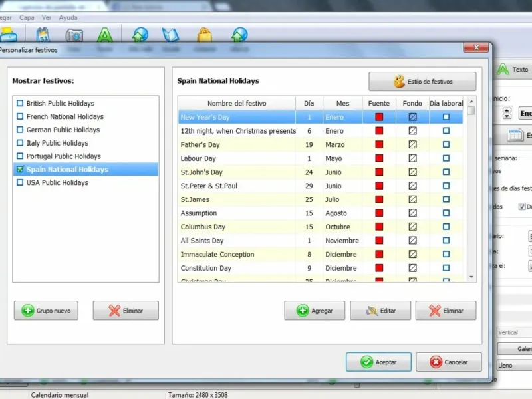Check Portugal Public Holidays
532x399 pixels.
point(20,156)
